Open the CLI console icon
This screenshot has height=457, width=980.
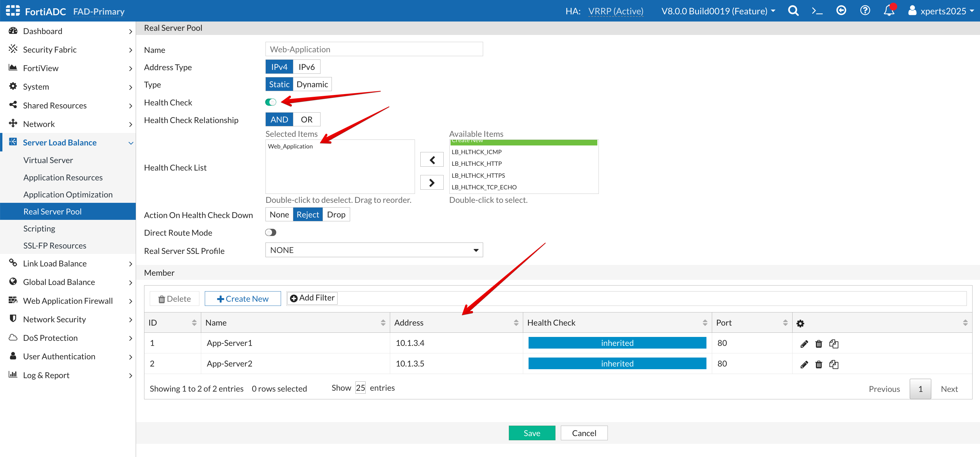coord(817,11)
